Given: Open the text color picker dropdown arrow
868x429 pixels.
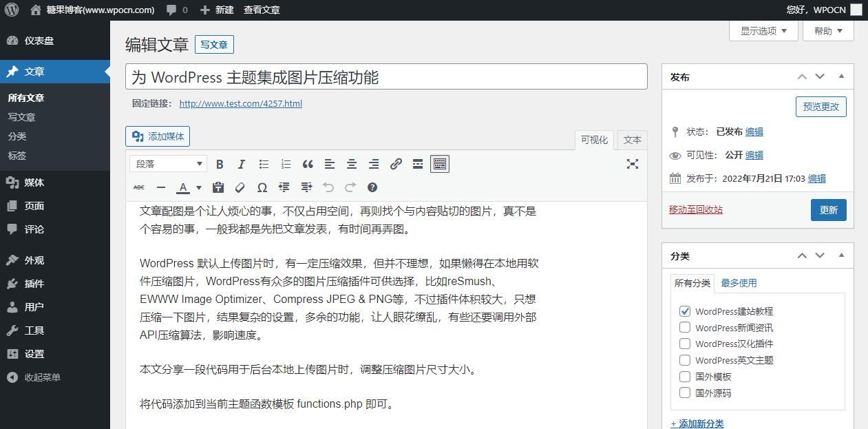Looking at the screenshot, I should 199,187.
